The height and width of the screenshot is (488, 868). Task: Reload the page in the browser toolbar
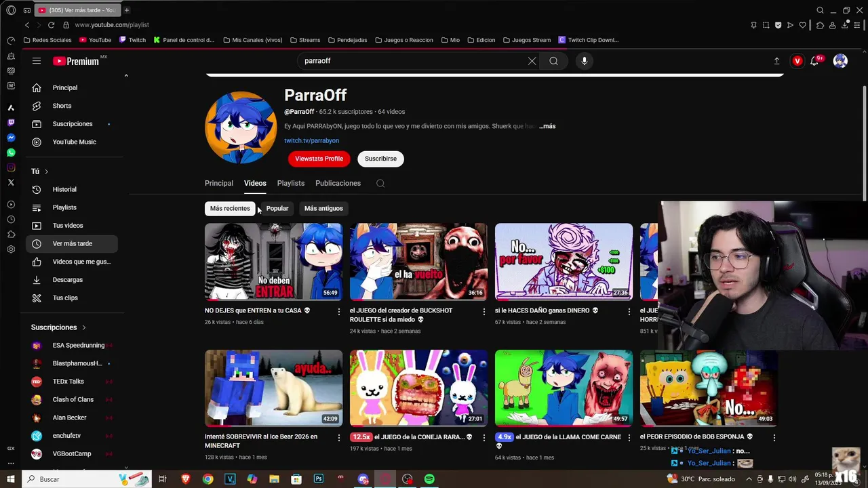point(51,25)
